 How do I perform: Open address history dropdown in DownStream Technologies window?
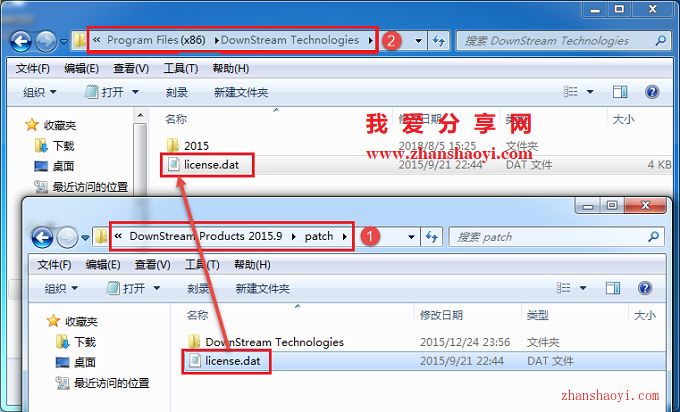click(x=418, y=41)
